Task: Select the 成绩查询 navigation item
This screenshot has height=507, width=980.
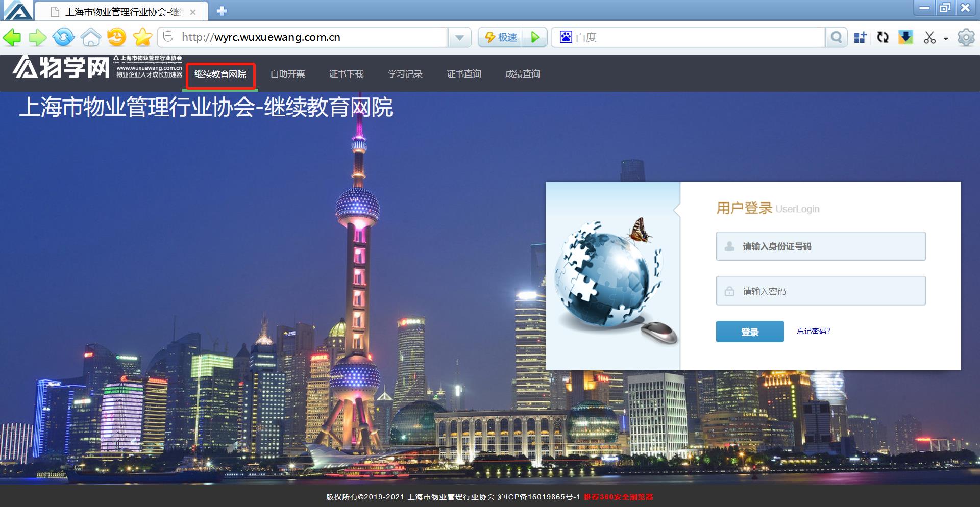Action: pos(522,74)
